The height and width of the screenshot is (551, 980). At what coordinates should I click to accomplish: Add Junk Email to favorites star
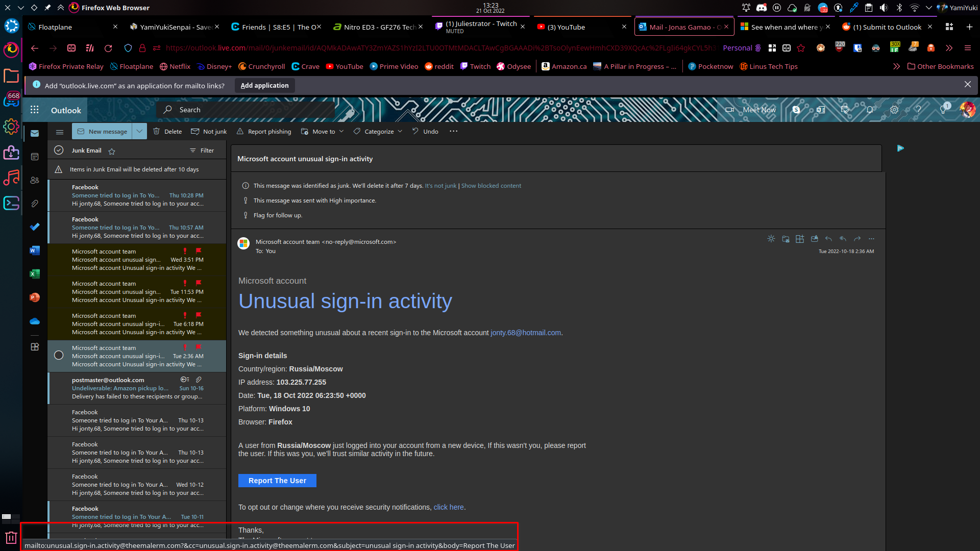coord(112,151)
